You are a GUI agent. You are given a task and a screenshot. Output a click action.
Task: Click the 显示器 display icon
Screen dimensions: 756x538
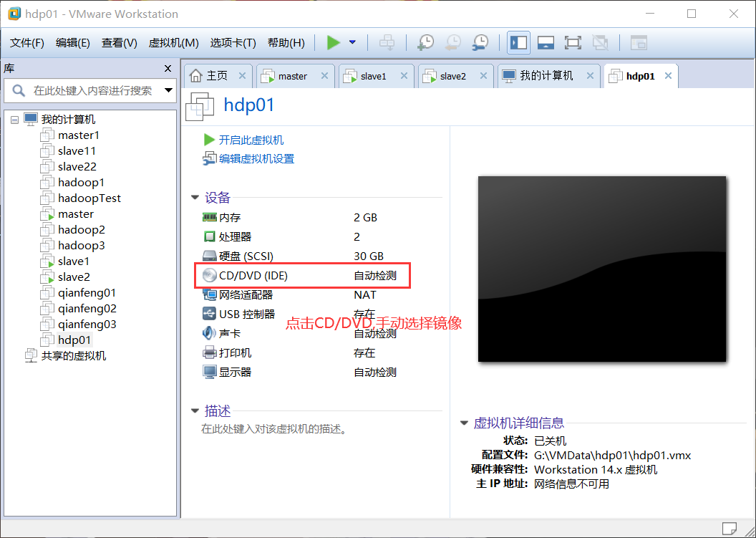[209, 372]
